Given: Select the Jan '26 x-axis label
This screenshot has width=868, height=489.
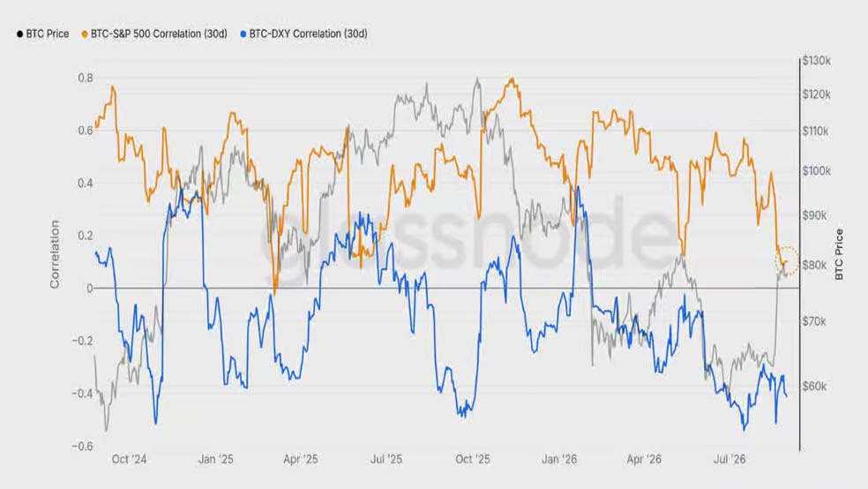Looking at the screenshot, I should coord(559,459).
